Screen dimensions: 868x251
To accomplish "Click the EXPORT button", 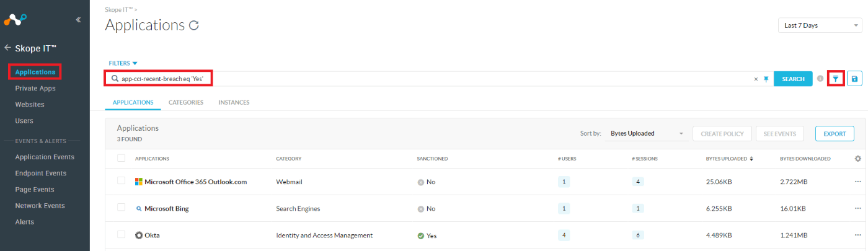I will click(835, 133).
